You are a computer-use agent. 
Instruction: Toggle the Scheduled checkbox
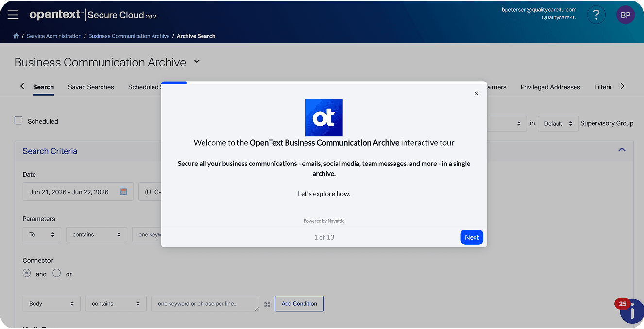click(18, 121)
